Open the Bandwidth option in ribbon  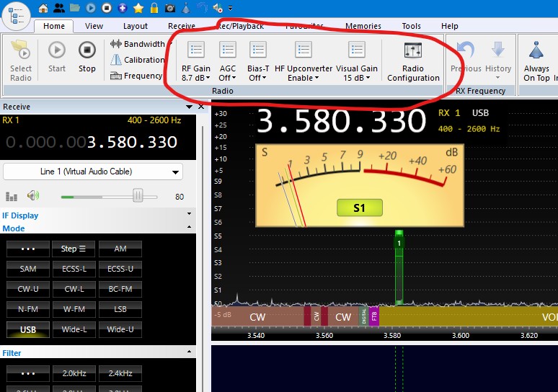(141, 44)
